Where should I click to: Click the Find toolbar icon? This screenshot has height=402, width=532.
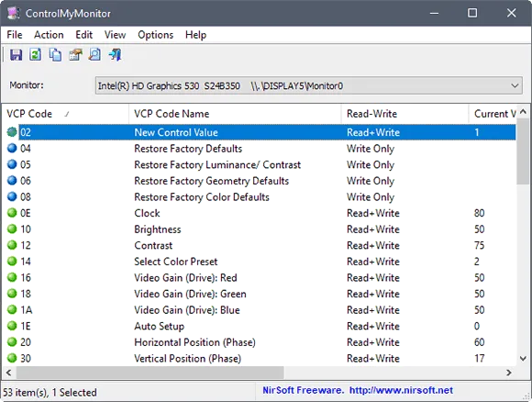(x=94, y=55)
